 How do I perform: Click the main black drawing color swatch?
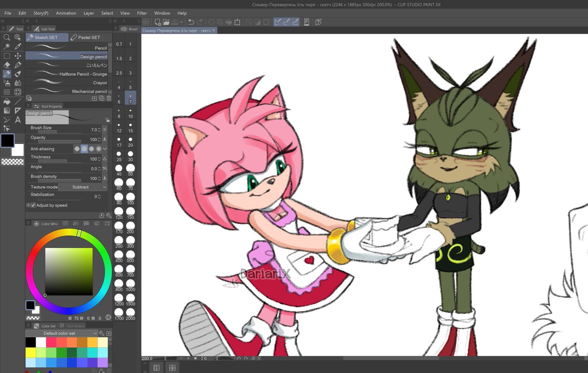tap(7, 140)
